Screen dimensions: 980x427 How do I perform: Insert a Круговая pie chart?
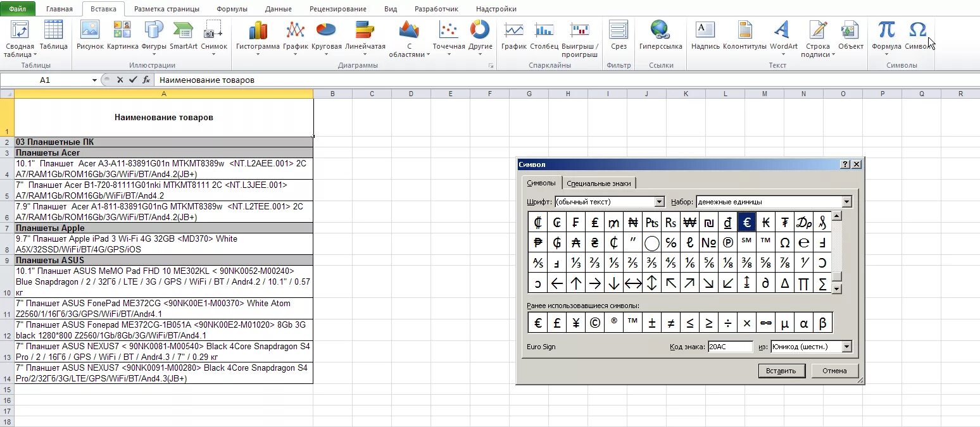pos(326,38)
